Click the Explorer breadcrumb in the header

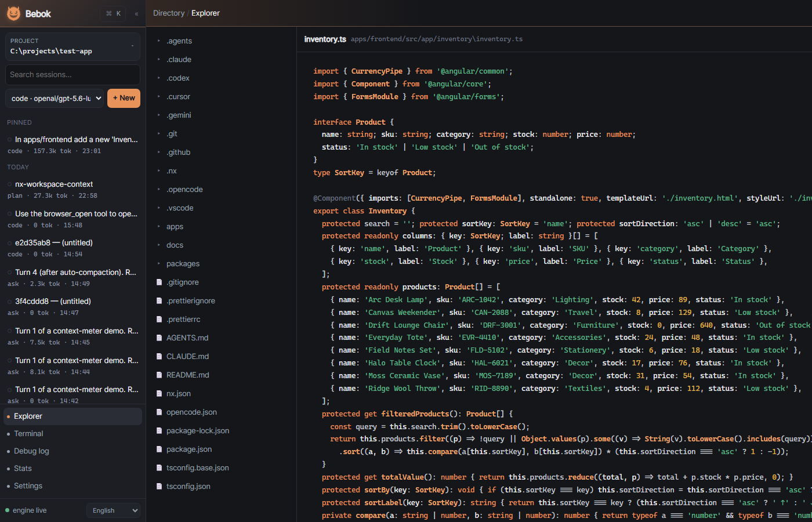205,13
